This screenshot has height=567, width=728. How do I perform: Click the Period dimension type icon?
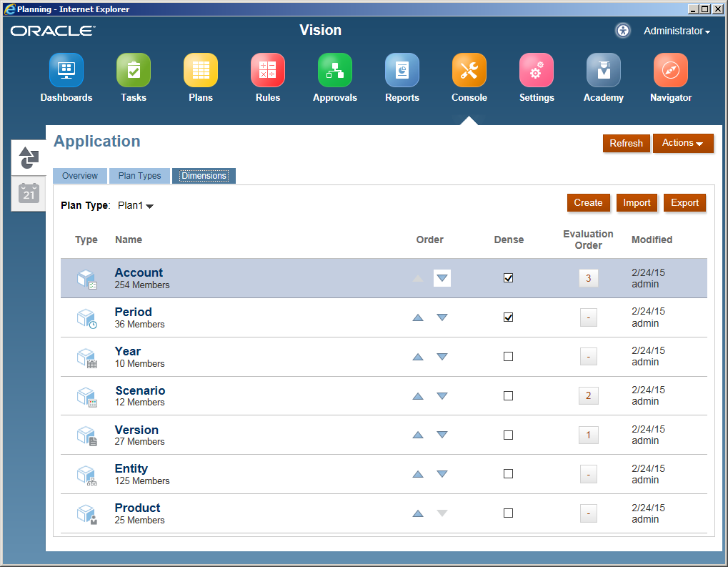click(x=87, y=318)
